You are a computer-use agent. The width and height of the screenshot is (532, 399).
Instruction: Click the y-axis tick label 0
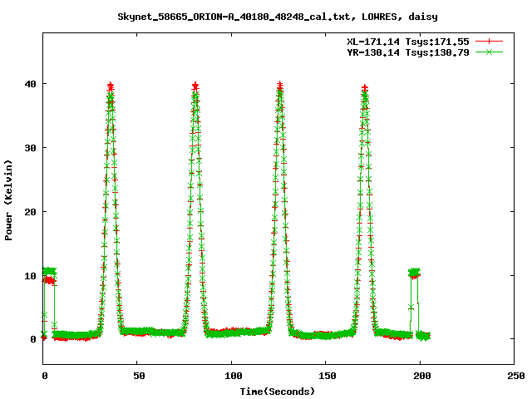(x=33, y=339)
